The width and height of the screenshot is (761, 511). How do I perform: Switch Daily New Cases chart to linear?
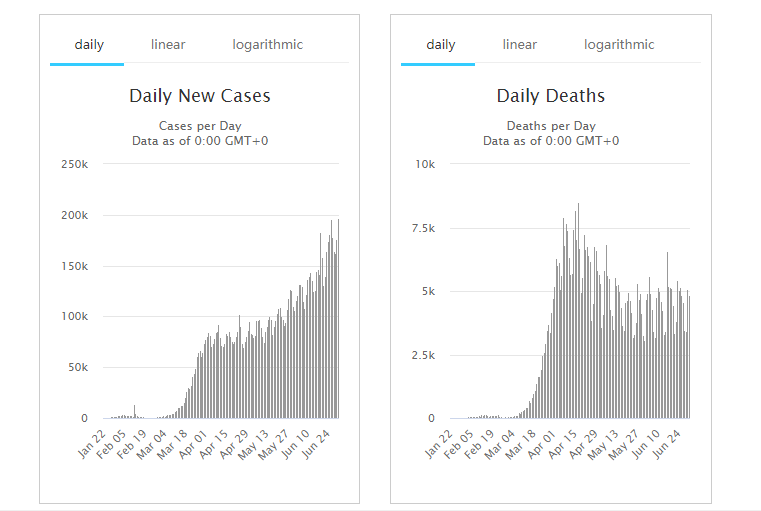point(168,45)
